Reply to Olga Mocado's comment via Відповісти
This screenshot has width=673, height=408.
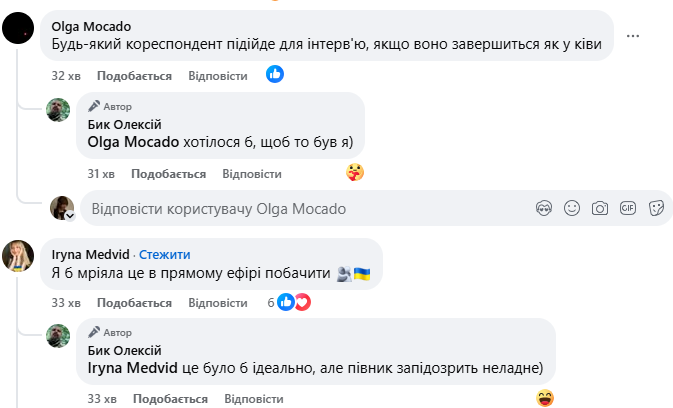tap(217, 76)
